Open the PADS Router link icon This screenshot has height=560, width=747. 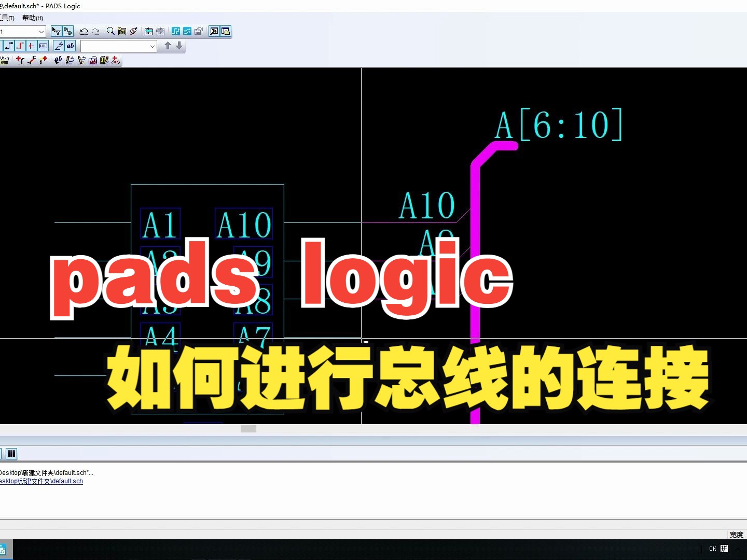187,32
